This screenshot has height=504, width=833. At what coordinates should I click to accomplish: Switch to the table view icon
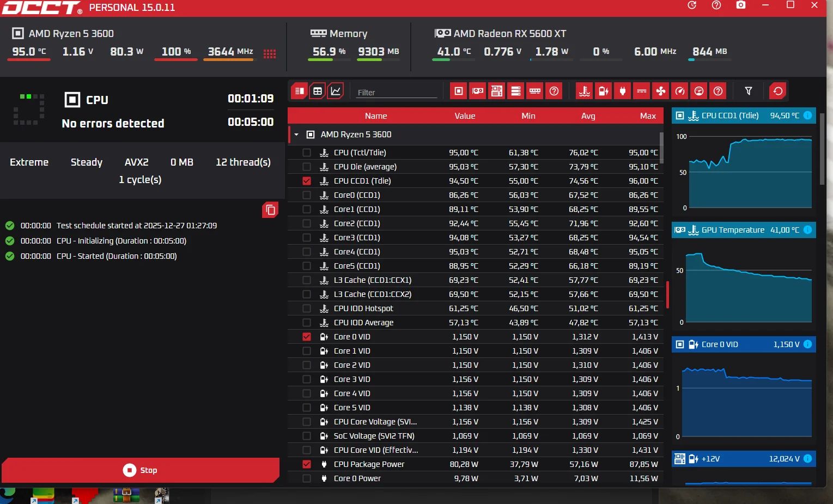318,91
